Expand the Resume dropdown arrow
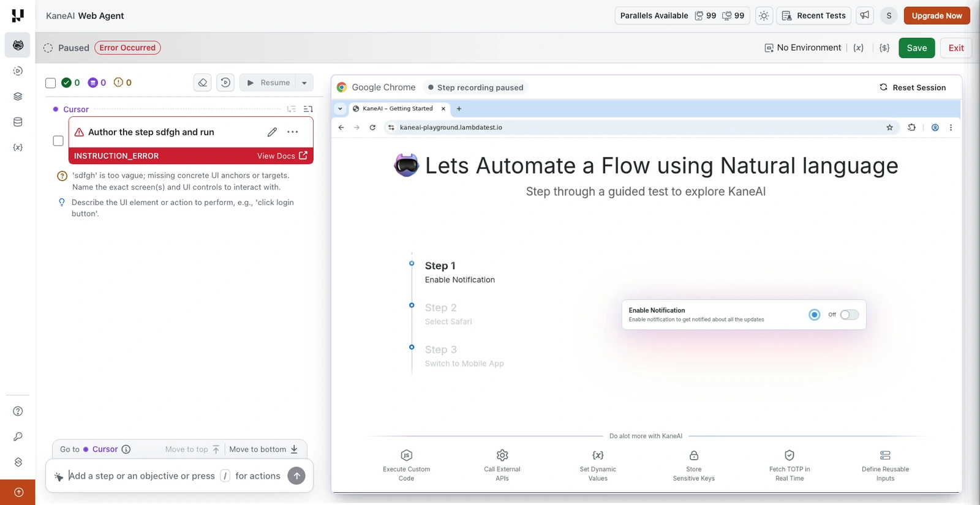This screenshot has height=505, width=980. pyautogui.click(x=304, y=83)
